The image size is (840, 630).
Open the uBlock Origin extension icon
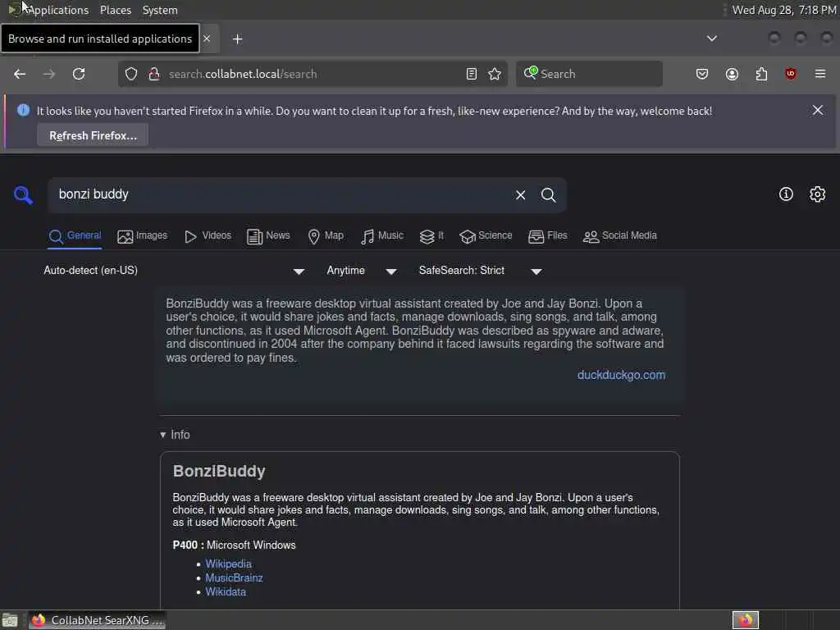click(x=791, y=74)
